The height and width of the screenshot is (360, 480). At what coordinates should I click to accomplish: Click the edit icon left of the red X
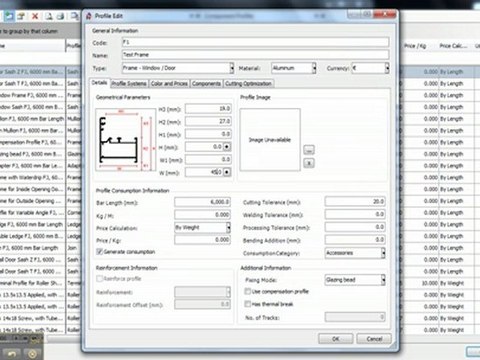pos(22,16)
